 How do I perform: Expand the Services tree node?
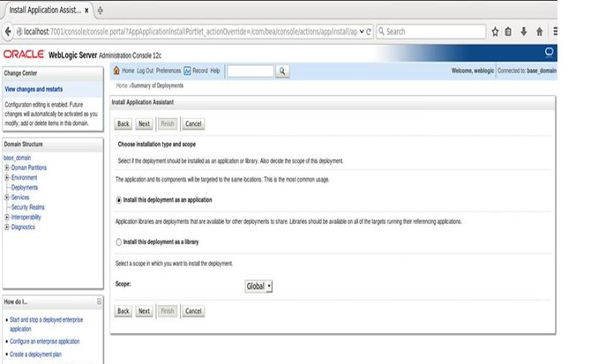[x=7, y=197]
